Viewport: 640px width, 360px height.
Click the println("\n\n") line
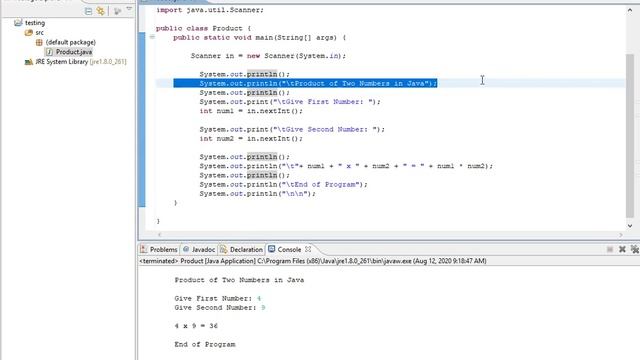point(258,194)
